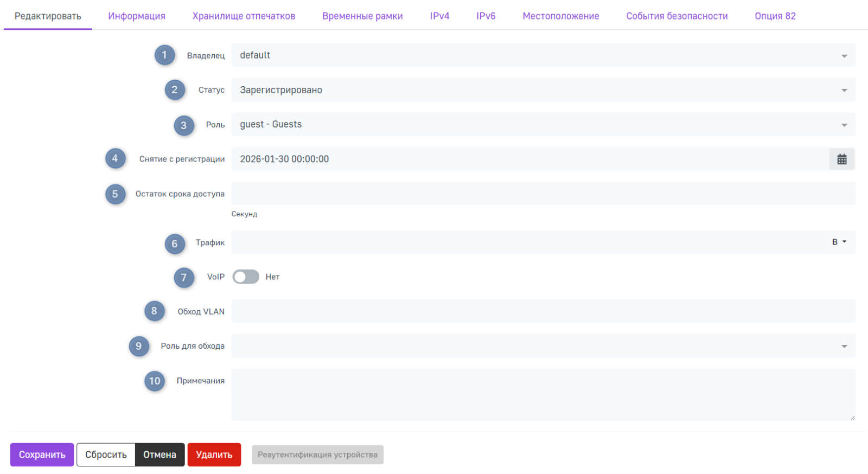Change the traffic unit selector B

point(839,242)
